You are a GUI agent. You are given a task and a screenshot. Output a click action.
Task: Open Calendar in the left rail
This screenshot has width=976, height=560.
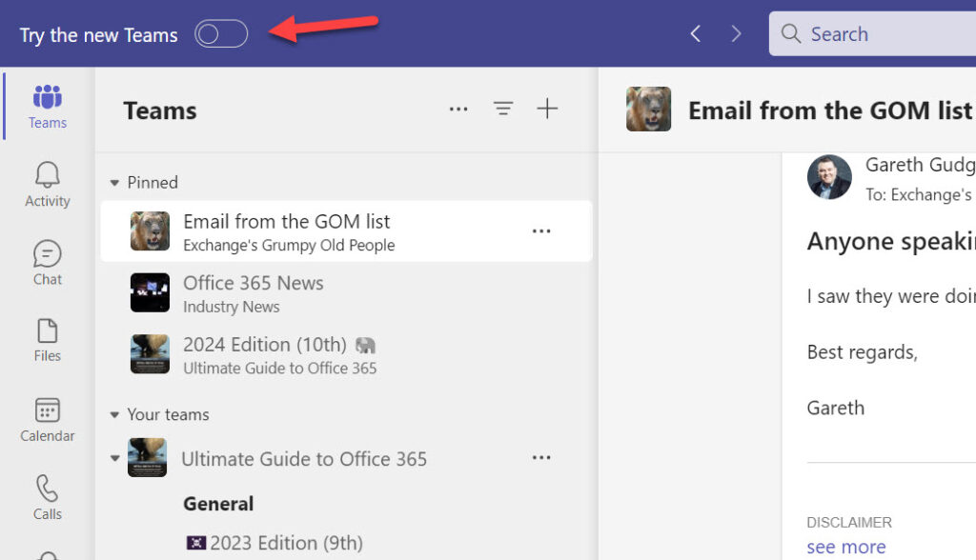point(48,420)
